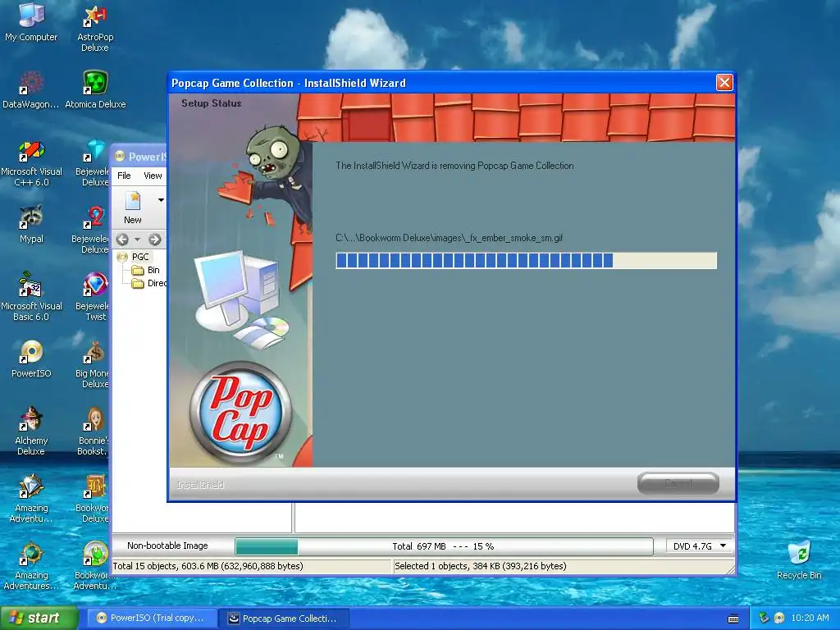
Task: Click Safely Remove Hardware tray icon
Action: [x=764, y=618]
